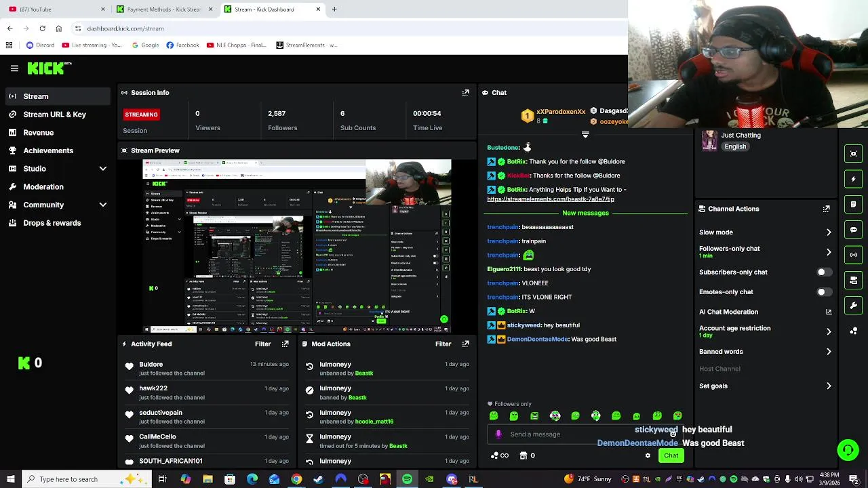Click username DemonDeontaeMode in chat
This screenshot has width=868, height=488.
pyautogui.click(x=537, y=339)
